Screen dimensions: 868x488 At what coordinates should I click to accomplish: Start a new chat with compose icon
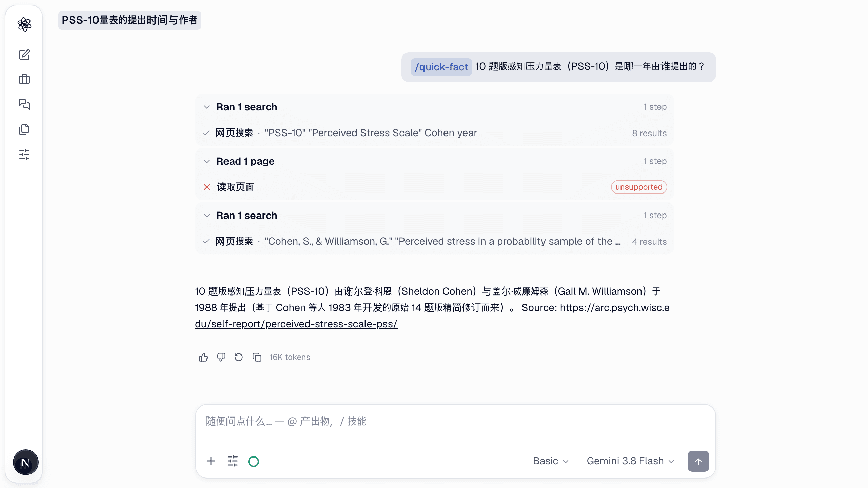tap(24, 55)
